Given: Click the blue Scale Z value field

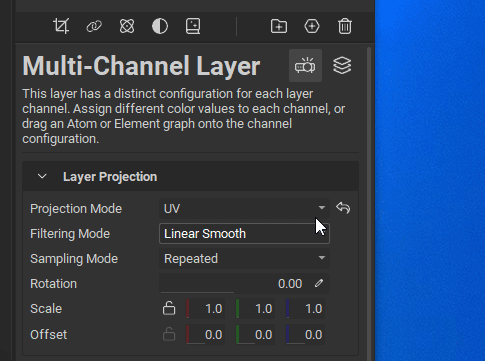Looking at the screenshot, I should [x=305, y=308].
